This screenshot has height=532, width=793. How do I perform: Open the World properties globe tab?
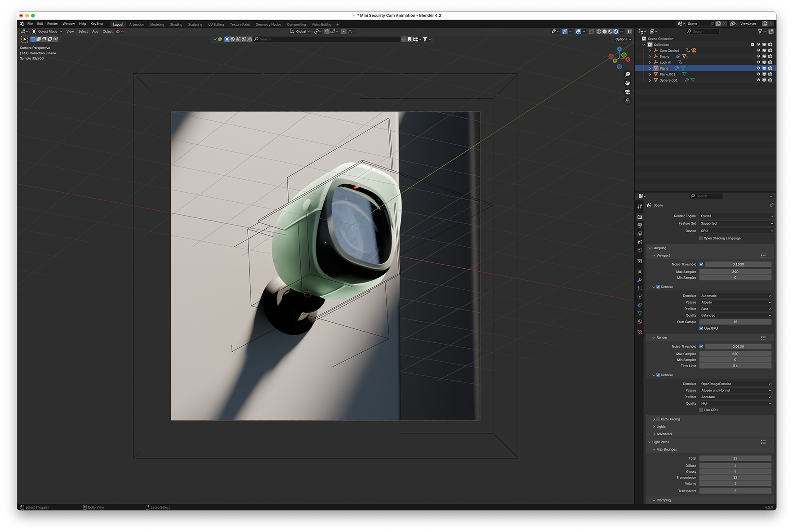click(x=640, y=251)
